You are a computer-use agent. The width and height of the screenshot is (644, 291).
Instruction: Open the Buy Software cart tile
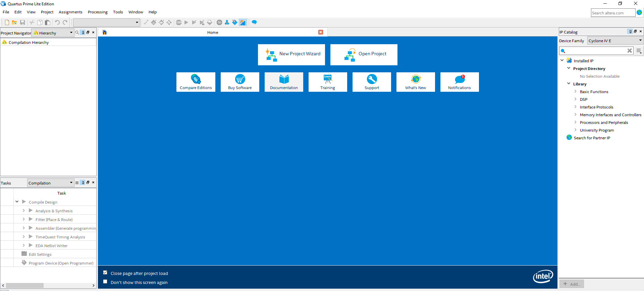[x=240, y=82]
